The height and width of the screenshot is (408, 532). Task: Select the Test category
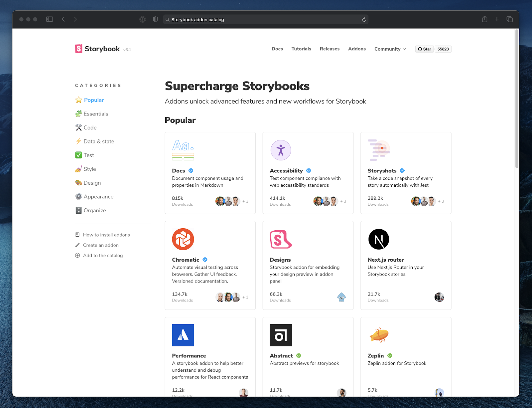point(84,155)
